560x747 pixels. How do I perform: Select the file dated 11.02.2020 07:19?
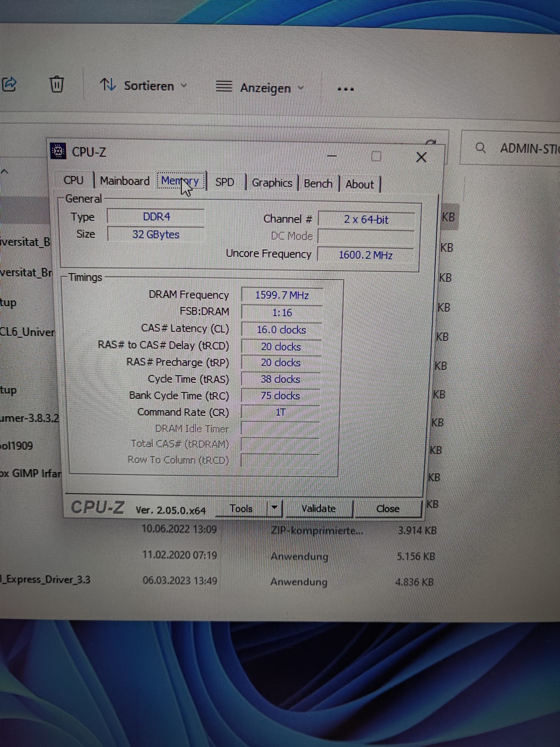click(180, 555)
